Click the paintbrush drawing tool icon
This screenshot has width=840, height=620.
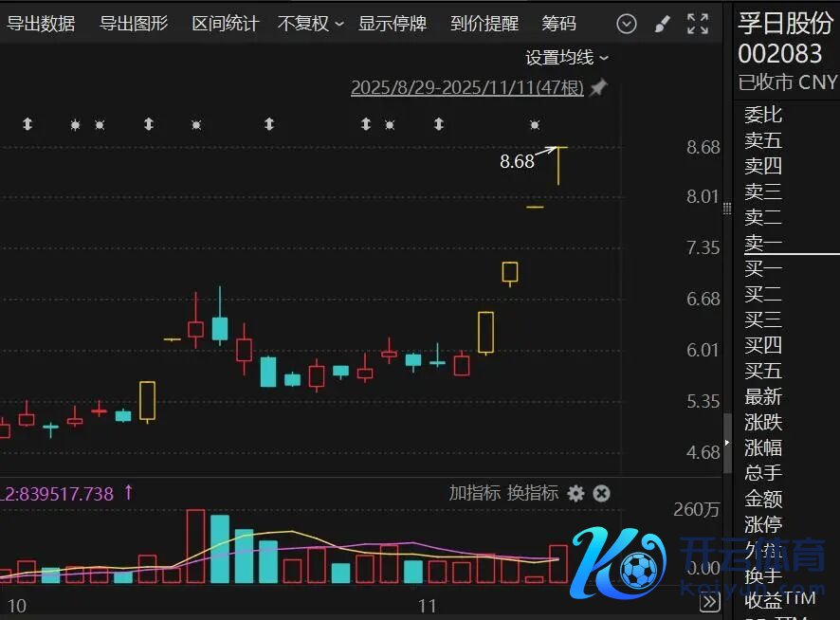(x=662, y=24)
